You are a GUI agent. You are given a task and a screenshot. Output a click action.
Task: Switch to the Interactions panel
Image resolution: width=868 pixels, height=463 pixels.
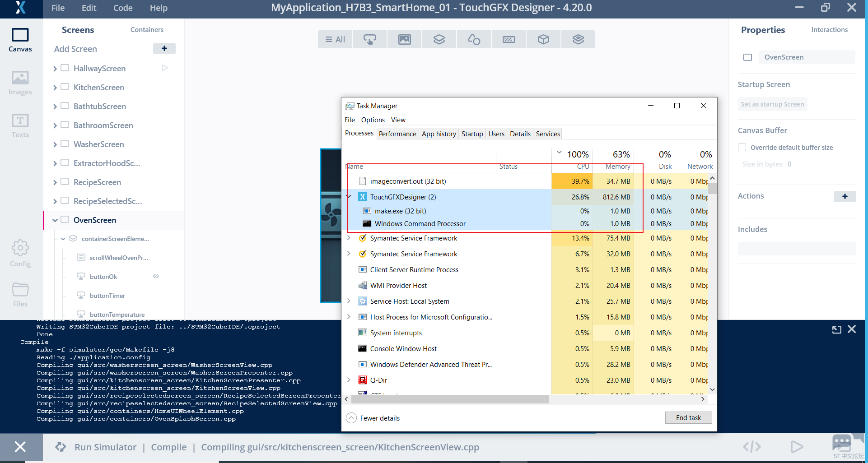(x=829, y=30)
